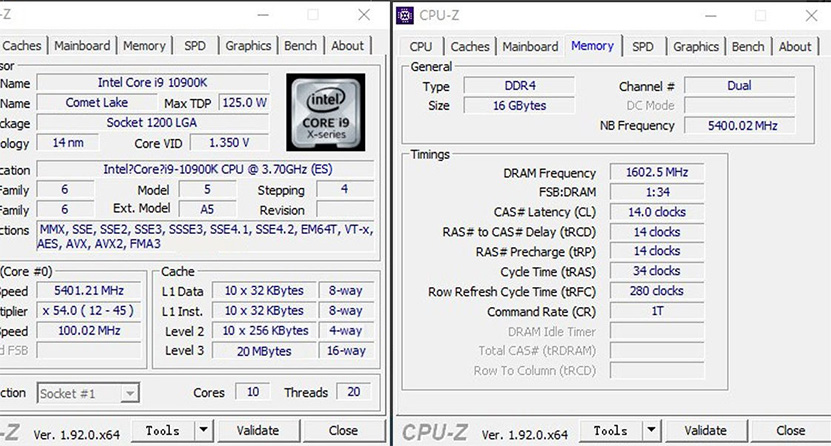Minimize the right CPU-Z window
Screen dimensions: 831x446
(711, 16)
